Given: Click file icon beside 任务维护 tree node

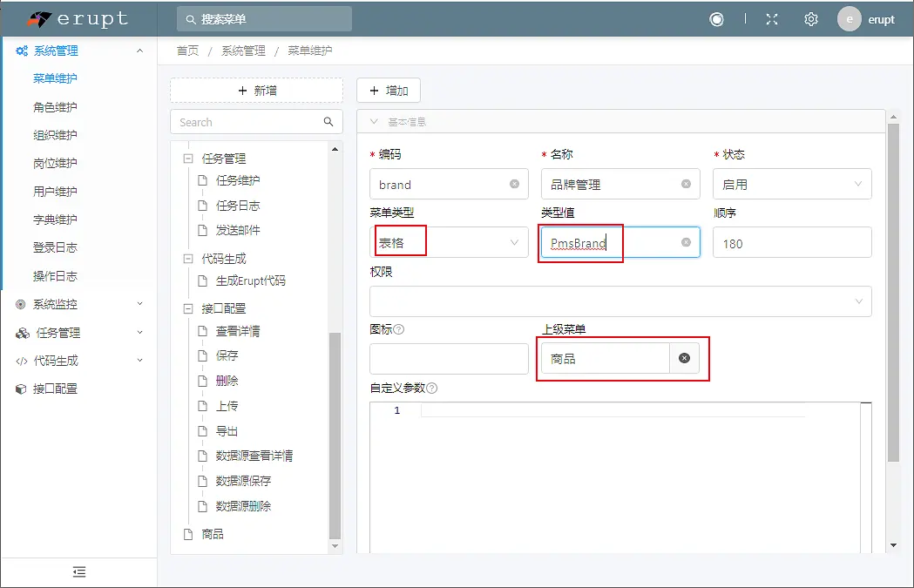Looking at the screenshot, I should [202, 180].
